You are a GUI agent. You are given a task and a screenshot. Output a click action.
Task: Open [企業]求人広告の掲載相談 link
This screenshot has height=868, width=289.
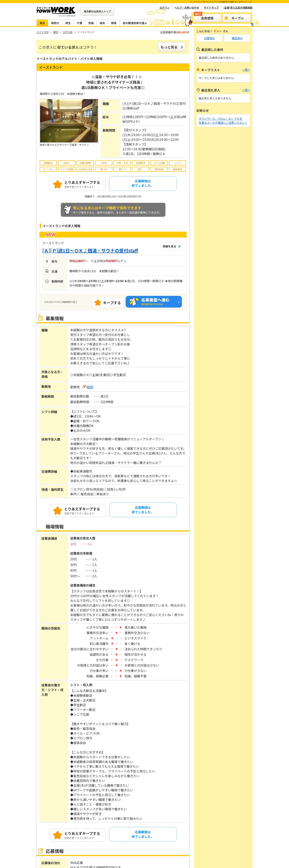pos(237,7)
